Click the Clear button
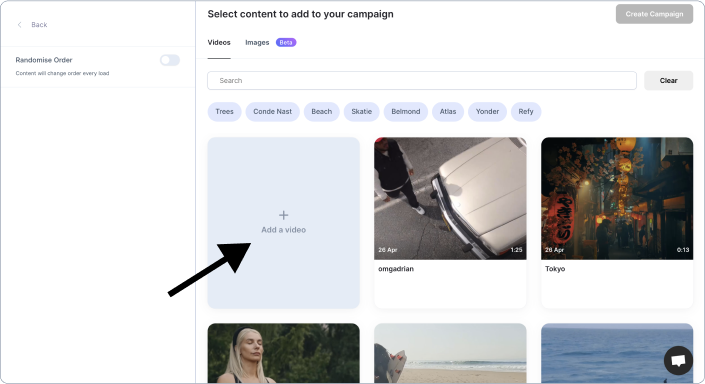Image resolution: width=705 pixels, height=384 pixels. point(668,80)
